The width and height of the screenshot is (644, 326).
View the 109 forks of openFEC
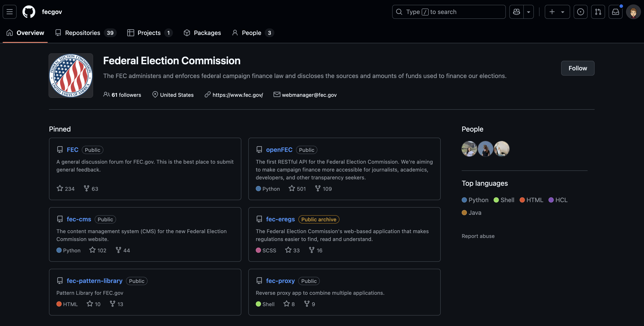click(x=323, y=189)
